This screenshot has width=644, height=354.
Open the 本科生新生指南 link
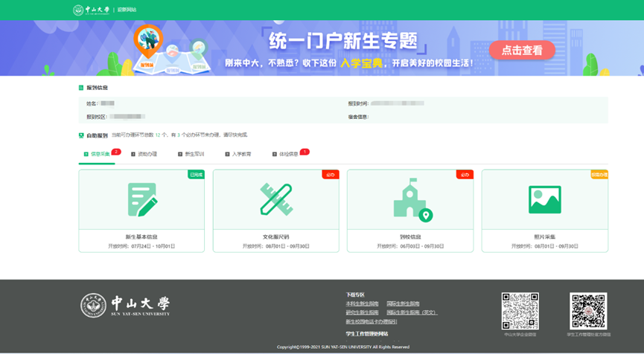362,304
